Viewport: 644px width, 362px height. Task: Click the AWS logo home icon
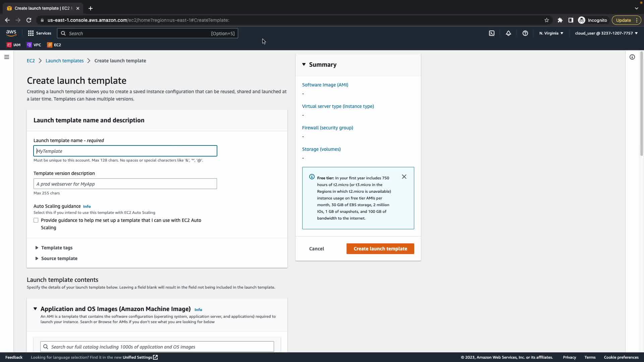pos(11,33)
